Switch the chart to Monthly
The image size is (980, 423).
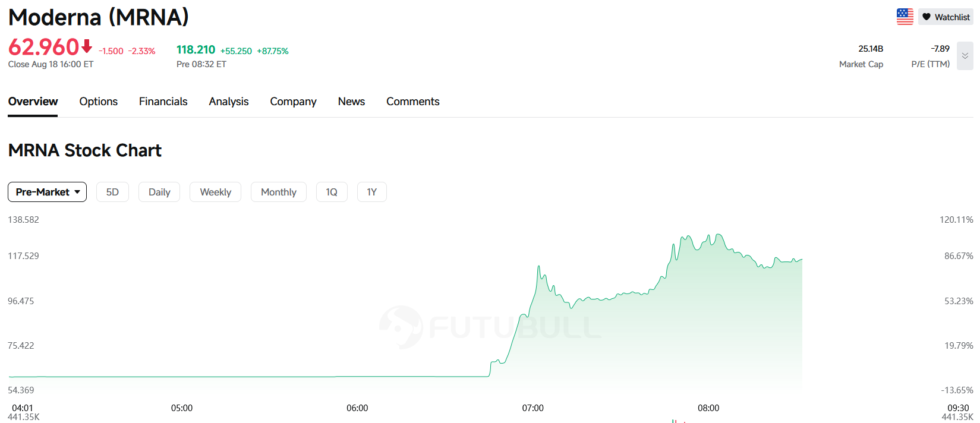coord(279,192)
